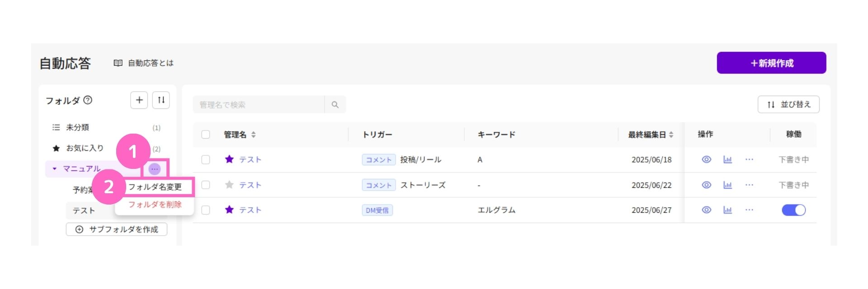The image size is (868, 289).
Task: Preview the first row with the eye icon
Action: click(x=706, y=159)
